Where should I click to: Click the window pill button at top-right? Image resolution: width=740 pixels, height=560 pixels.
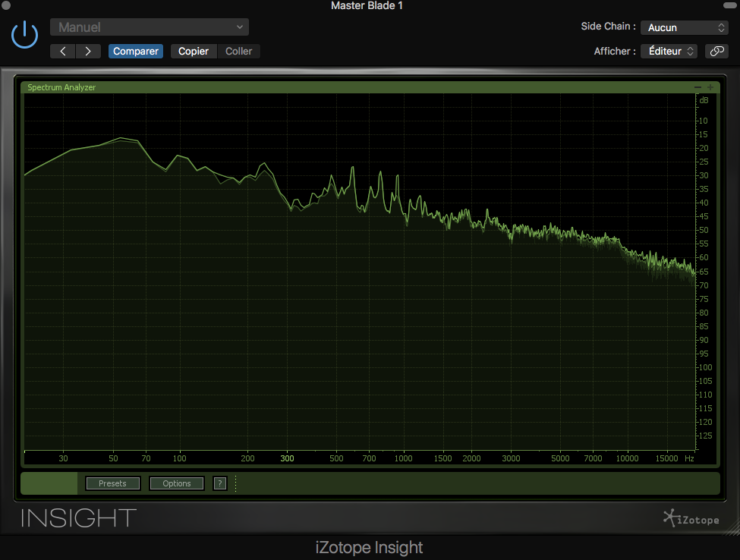pyautogui.click(x=729, y=5)
